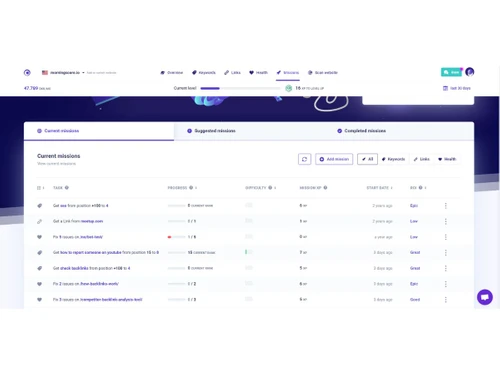Viewport: 500px width, 375px height.
Task: Click the Current level progress bar
Action: tap(240, 88)
